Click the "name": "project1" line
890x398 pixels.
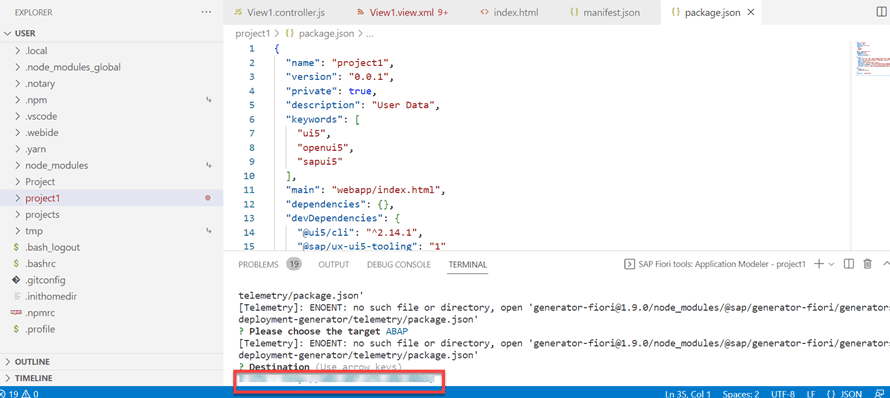coord(339,62)
